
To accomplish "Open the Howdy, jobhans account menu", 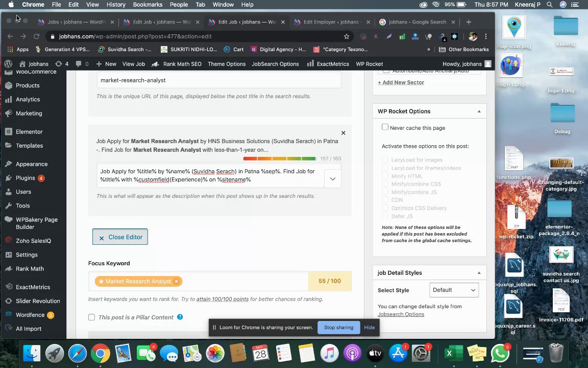I will (x=467, y=64).
